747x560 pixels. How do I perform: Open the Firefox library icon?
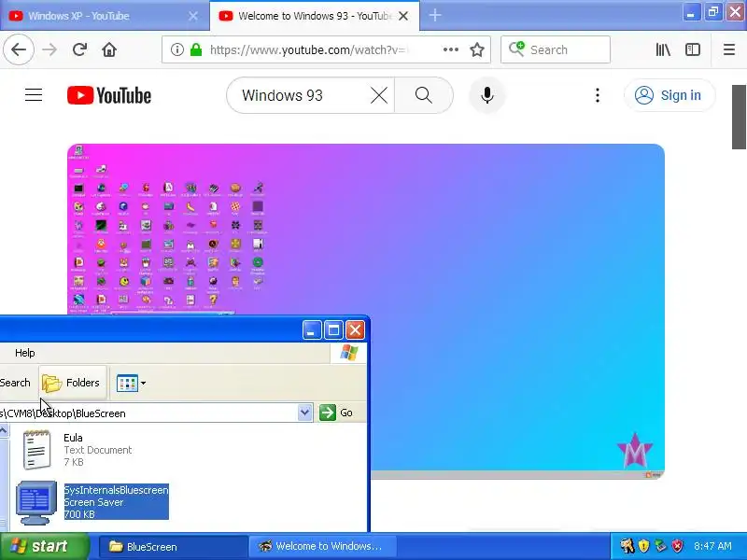(x=663, y=49)
